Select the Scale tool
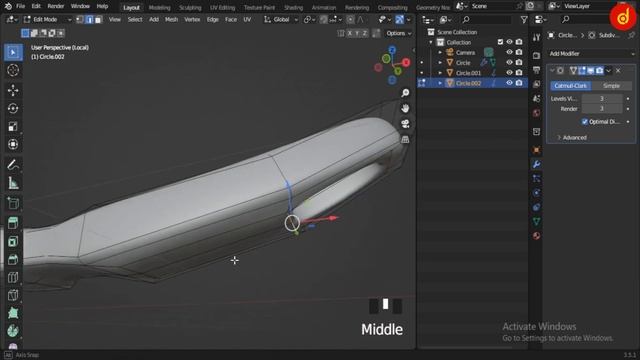The image size is (640, 360). tap(13, 126)
